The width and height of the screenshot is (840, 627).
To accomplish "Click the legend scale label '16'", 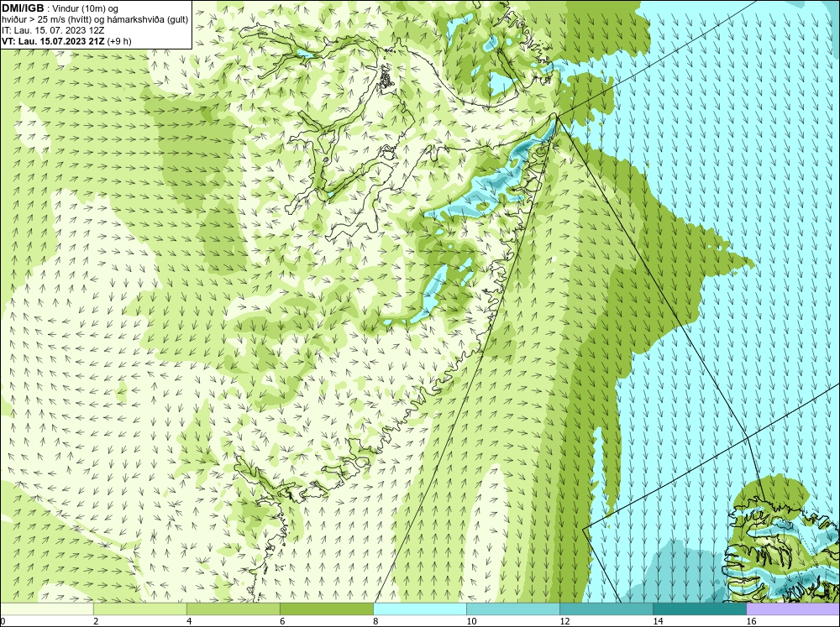I will (x=751, y=621).
